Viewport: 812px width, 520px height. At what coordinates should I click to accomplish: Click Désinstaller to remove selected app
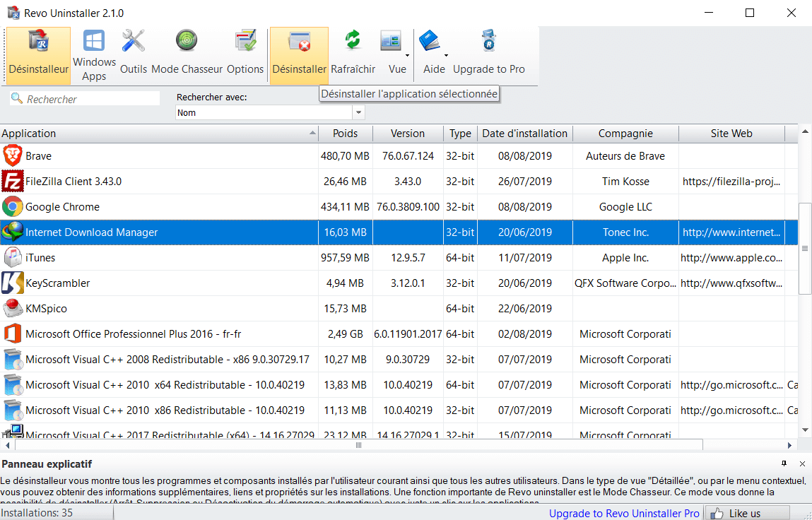coord(300,55)
